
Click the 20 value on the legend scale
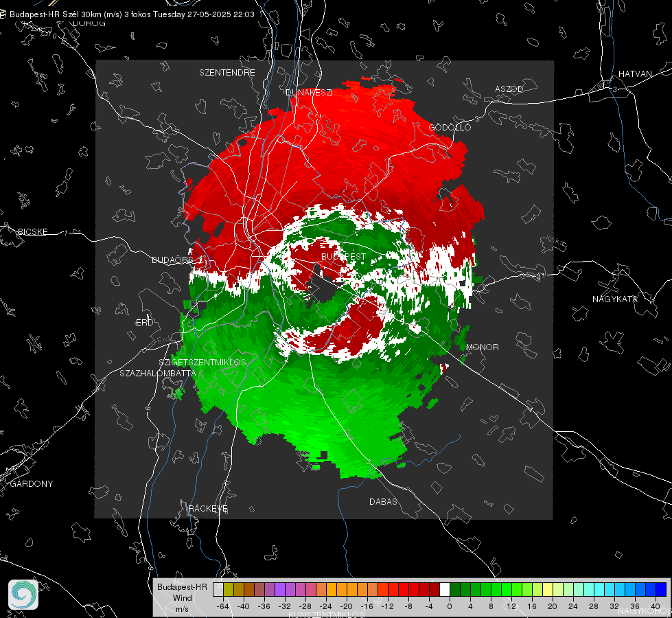[552, 606]
